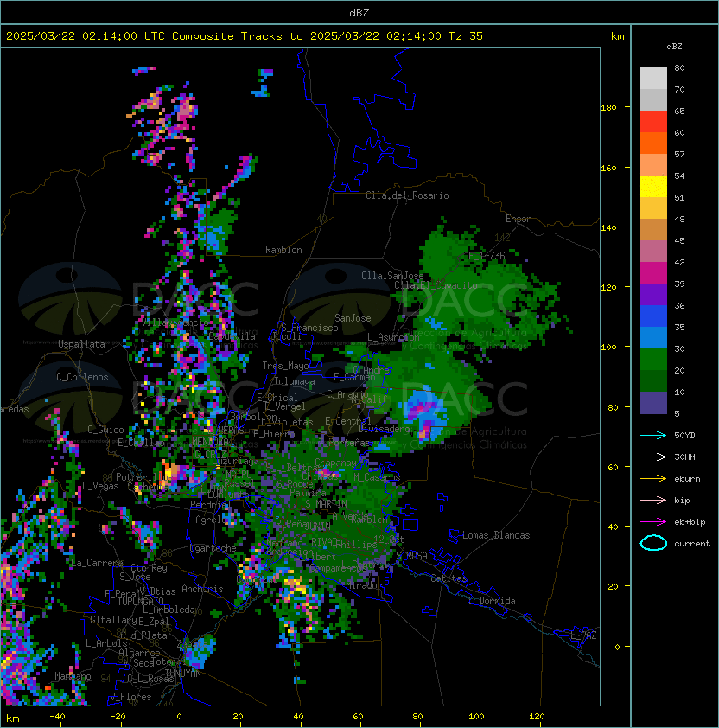Click the 'S_MARTIN' map label
719x728 pixels.
pos(326,504)
